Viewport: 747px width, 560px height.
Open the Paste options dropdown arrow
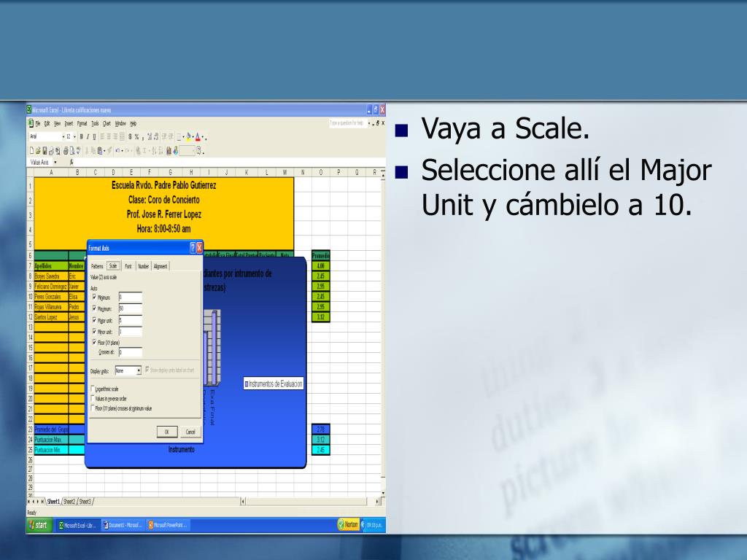coord(104,151)
